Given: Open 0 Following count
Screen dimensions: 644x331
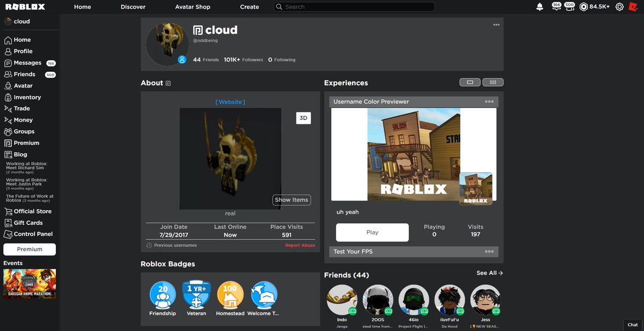Looking at the screenshot, I should point(282,60).
